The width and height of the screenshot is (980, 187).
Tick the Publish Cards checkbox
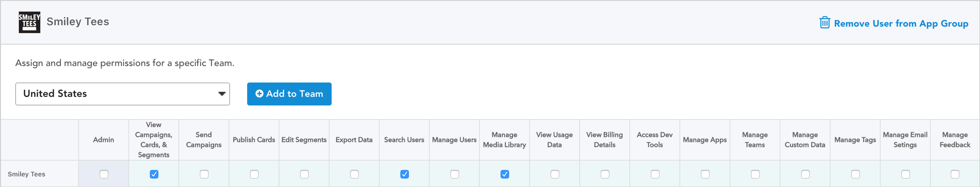click(254, 174)
